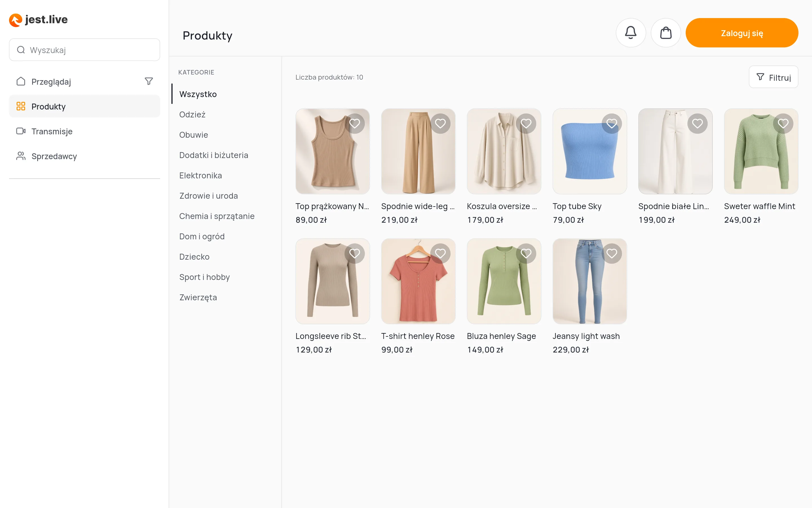
Task: Favorite the Top prążkowany heart icon
Action: pyautogui.click(x=355, y=124)
